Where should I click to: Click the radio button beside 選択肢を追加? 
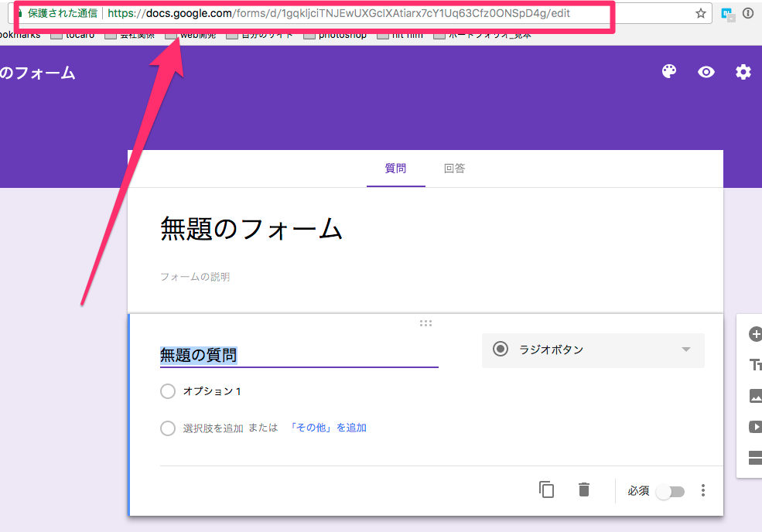(168, 428)
